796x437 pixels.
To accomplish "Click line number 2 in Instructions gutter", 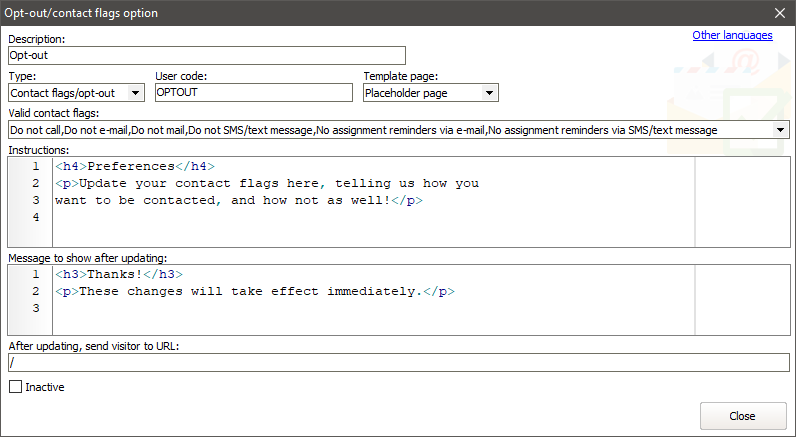I will (x=35, y=183).
